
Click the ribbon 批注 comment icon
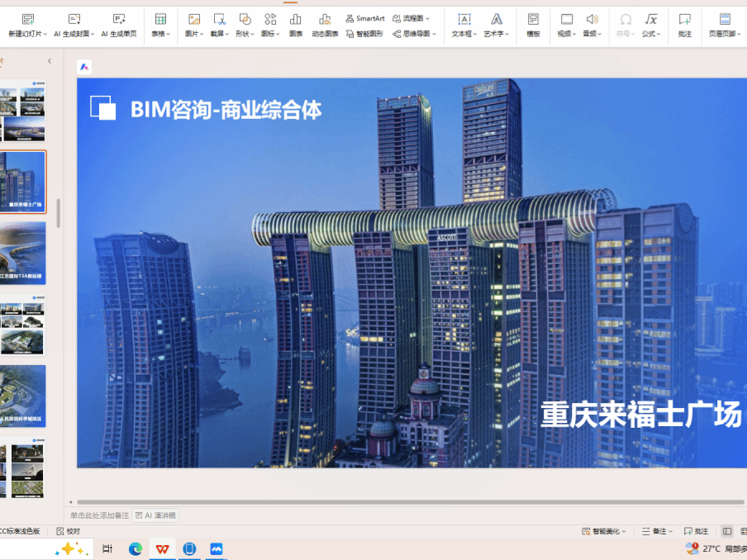tap(684, 19)
